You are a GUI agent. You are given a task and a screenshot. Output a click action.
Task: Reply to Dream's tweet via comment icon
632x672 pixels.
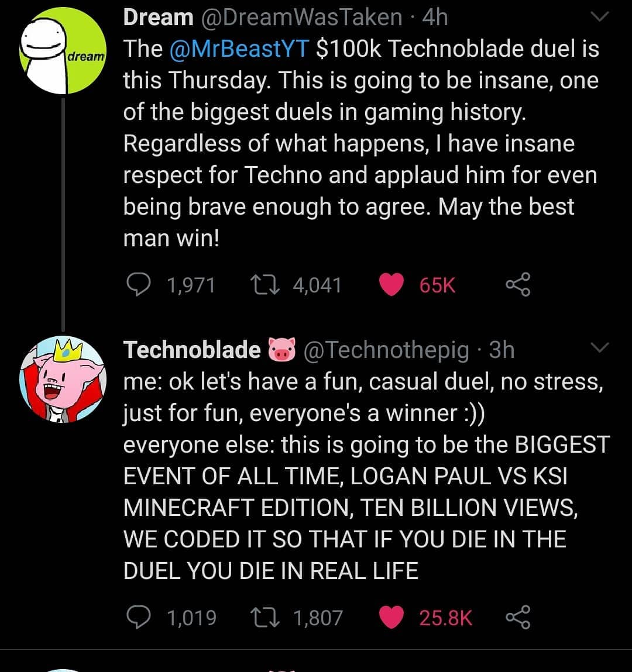[x=139, y=285]
